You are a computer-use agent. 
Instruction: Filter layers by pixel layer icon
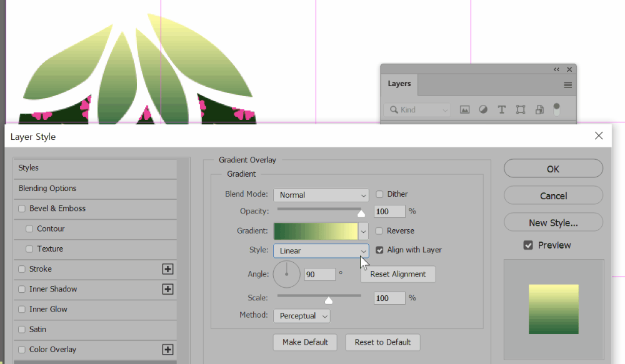pos(464,109)
